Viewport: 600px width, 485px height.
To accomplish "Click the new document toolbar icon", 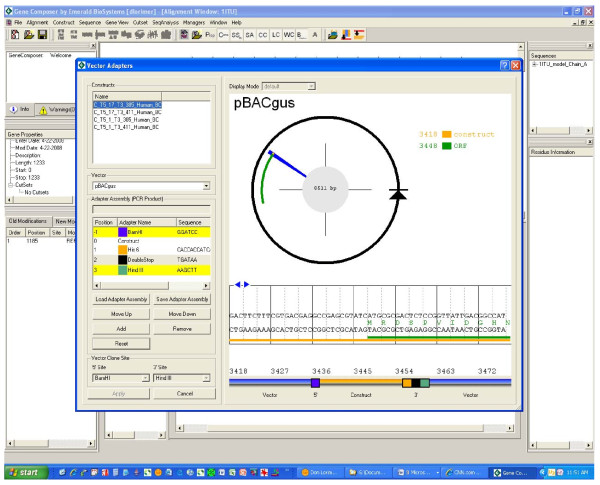I will [15, 35].
